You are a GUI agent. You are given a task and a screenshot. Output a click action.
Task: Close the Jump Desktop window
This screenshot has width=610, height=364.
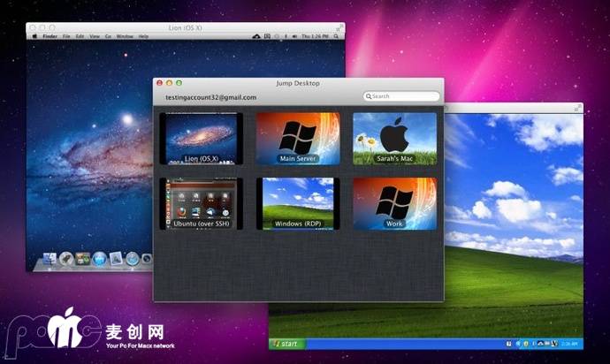pos(159,83)
